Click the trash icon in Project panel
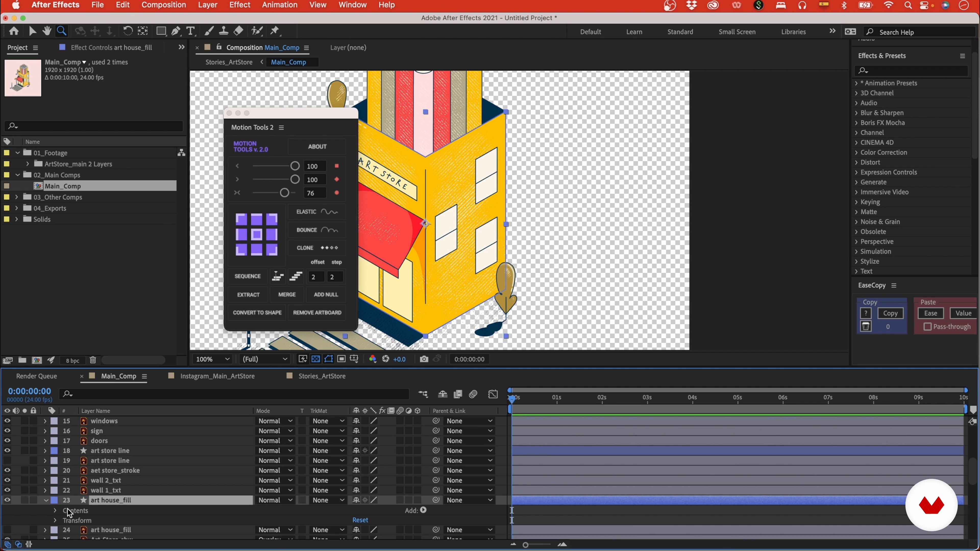980x551 pixels. (x=93, y=360)
